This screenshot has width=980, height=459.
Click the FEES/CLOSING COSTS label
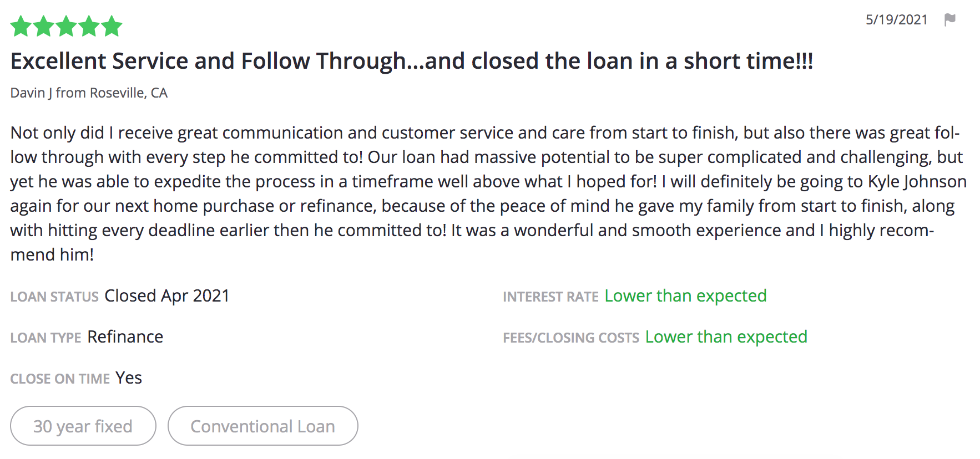(x=571, y=338)
